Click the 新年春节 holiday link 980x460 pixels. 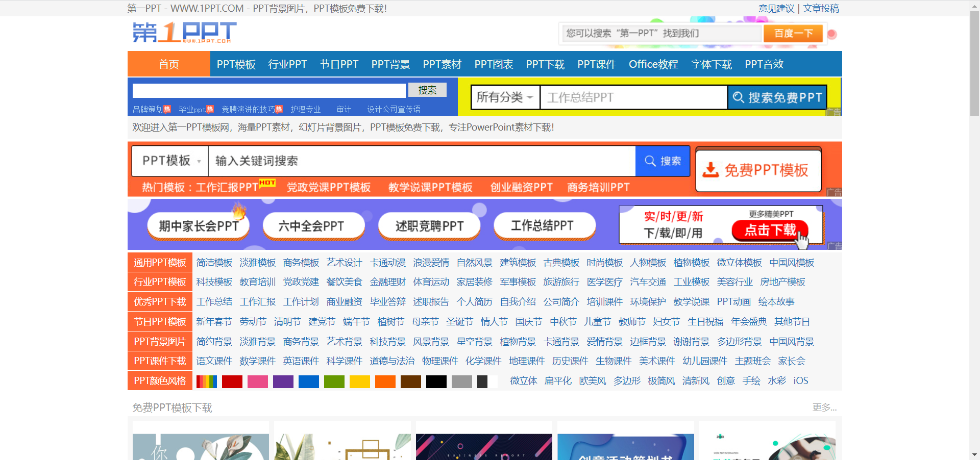pyautogui.click(x=214, y=322)
